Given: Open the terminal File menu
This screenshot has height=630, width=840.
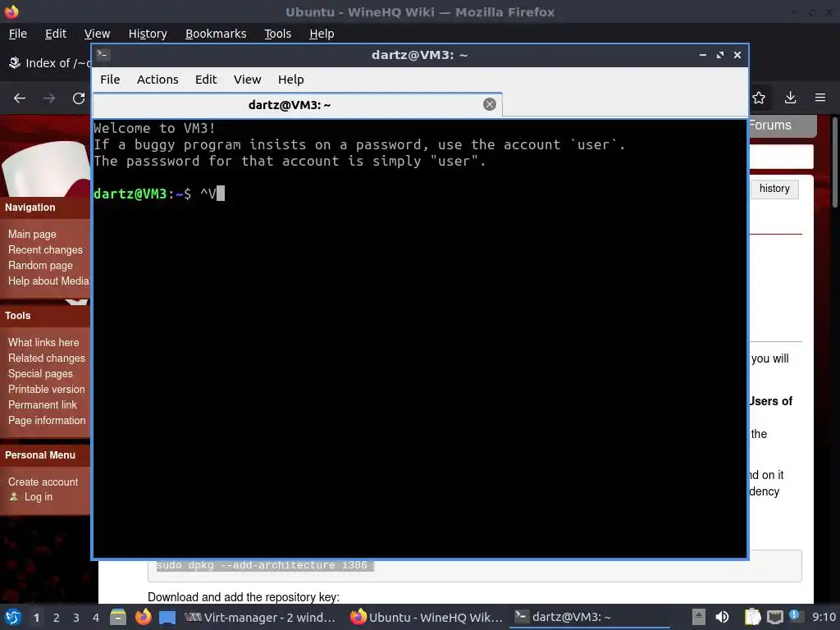Looking at the screenshot, I should (110, 80).
